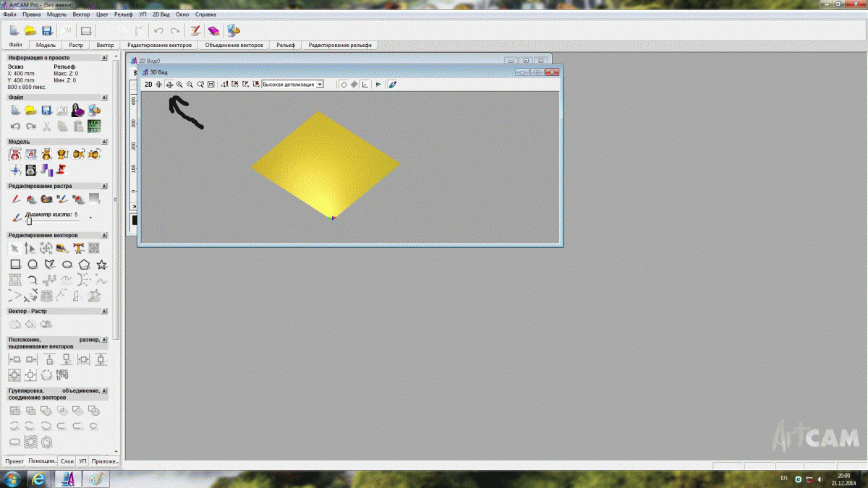Select the vector selection arrow tool

pos(14,248)
